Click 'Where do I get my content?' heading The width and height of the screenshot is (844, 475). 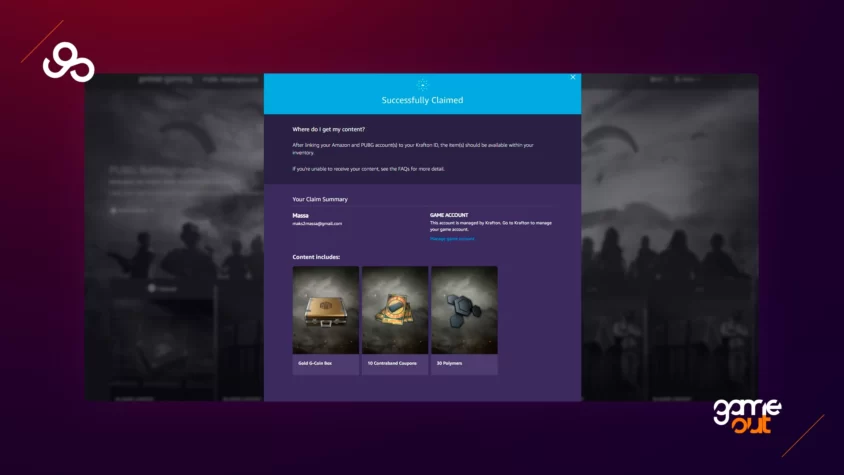[x=328, y=129]
